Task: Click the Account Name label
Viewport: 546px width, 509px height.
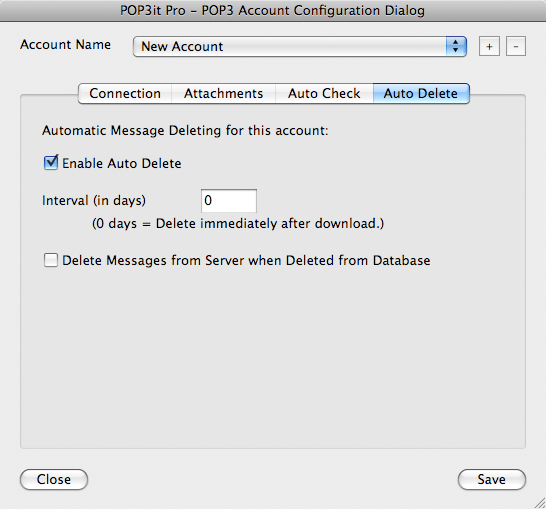Action: (x=65, y=45)
